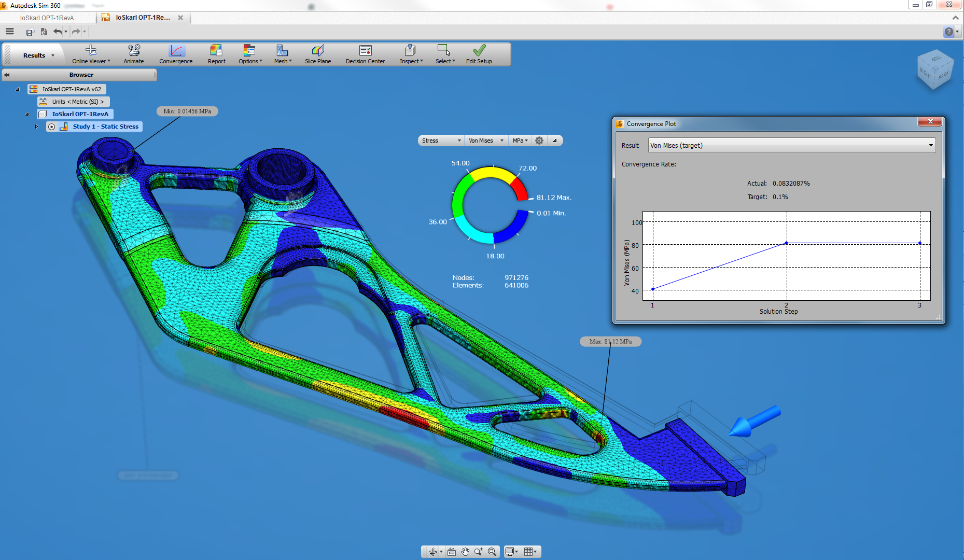
Task: Open the Von Mises (target) combo box
Action: click(791, 145)
